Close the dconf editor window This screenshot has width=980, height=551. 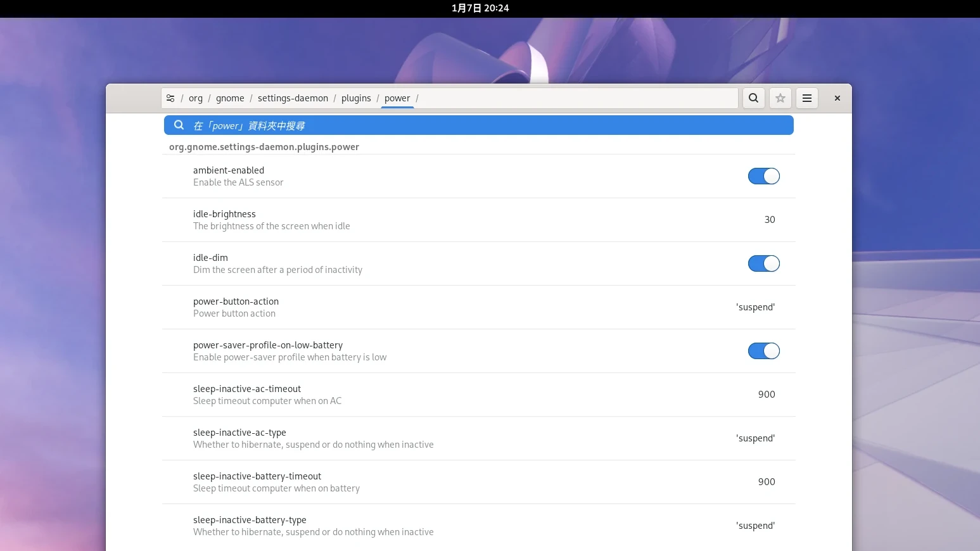[x=837, y=98]
